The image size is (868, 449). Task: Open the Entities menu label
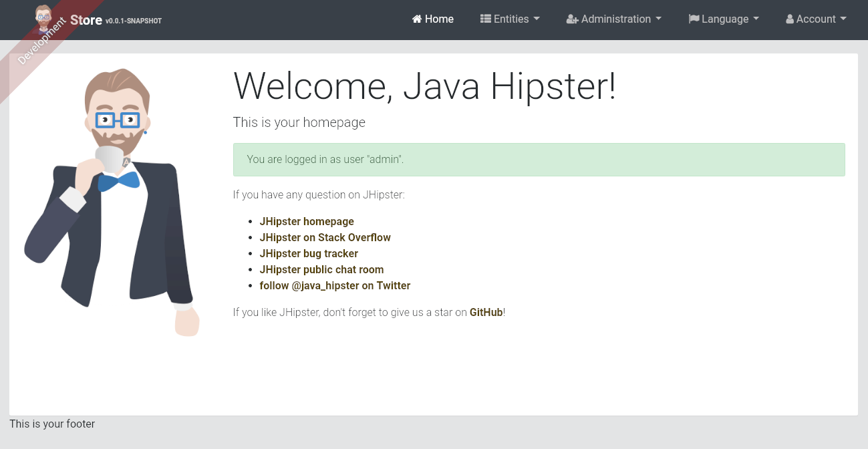pos(511,19)
